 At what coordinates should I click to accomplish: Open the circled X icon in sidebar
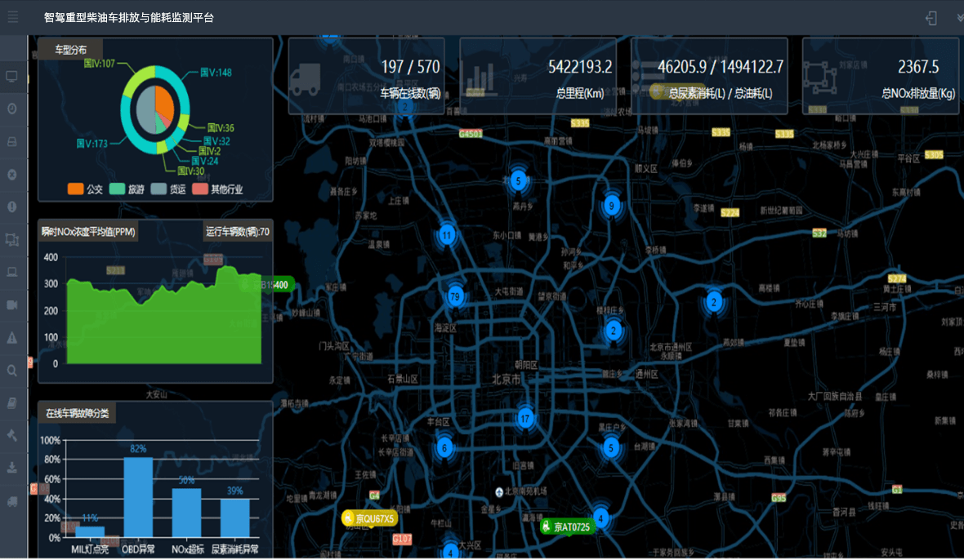[x=11, y=175]
